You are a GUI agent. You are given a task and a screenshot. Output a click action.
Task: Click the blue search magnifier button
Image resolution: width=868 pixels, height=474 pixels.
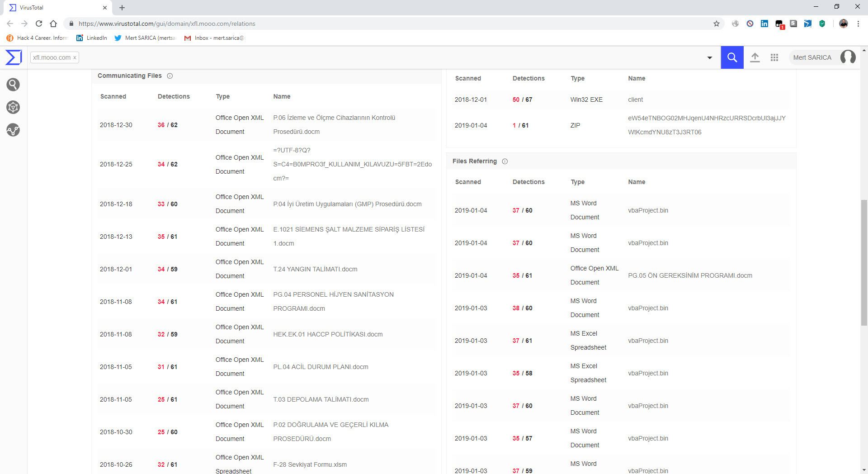pos(732,57)
